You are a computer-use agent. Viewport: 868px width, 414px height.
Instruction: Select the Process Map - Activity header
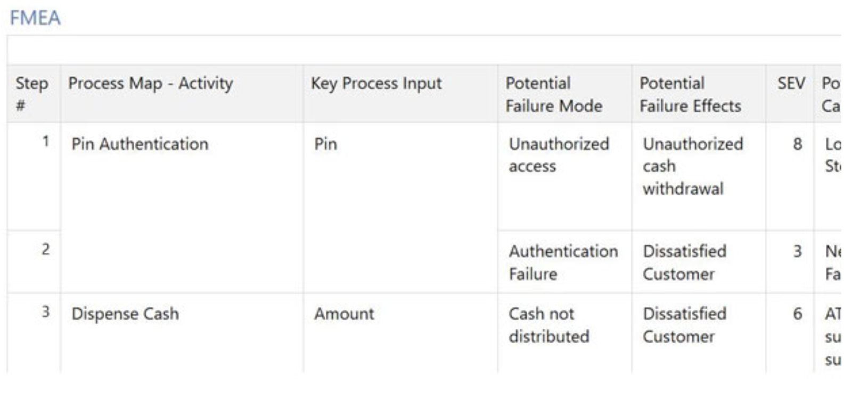pyautogui.click(x=151, y=84)
